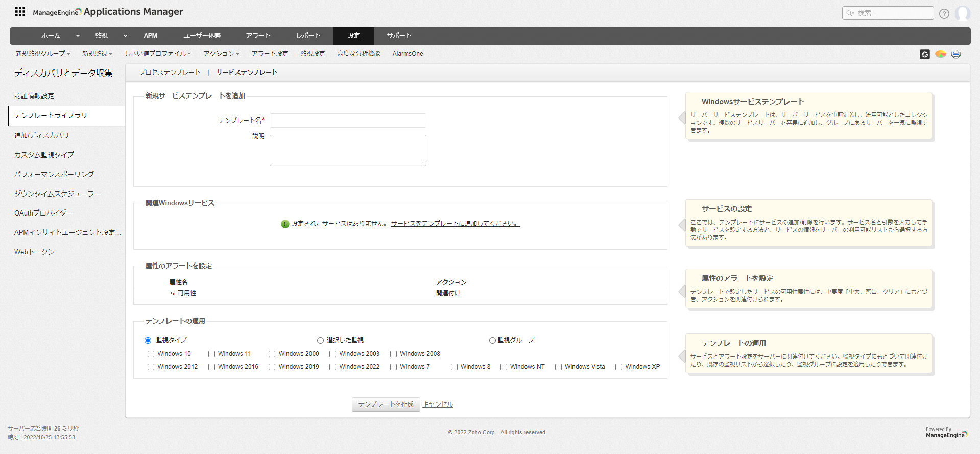The width and height of the screenshot is (980, 454).
Task: Open the help question mark icon
Action: point(944,14)
